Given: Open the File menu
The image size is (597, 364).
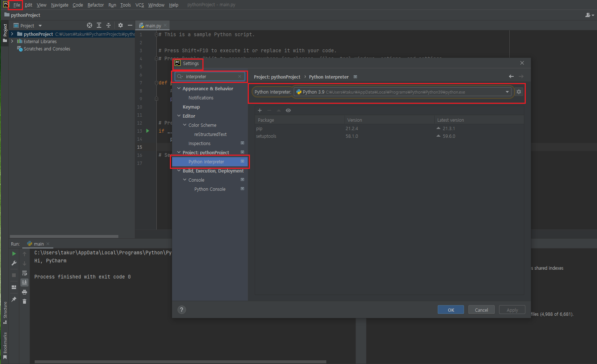Looking at the screenshot, I should point(17,5).
